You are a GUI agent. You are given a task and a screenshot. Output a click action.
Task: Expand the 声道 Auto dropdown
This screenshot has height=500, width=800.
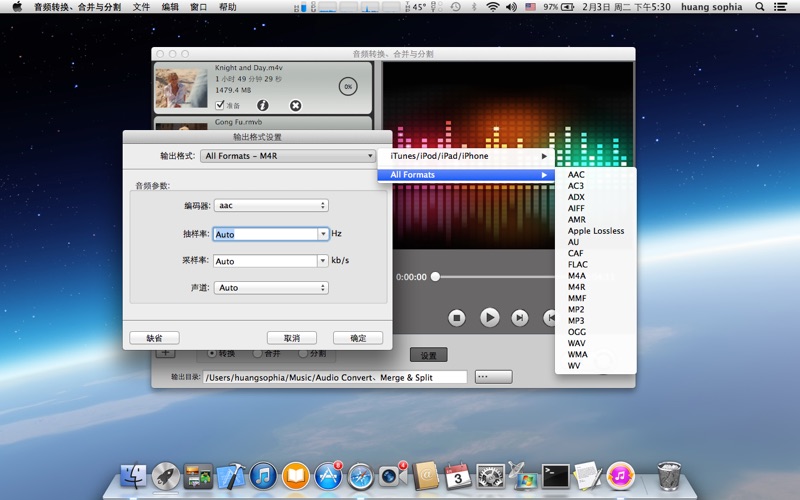(271, 288)
